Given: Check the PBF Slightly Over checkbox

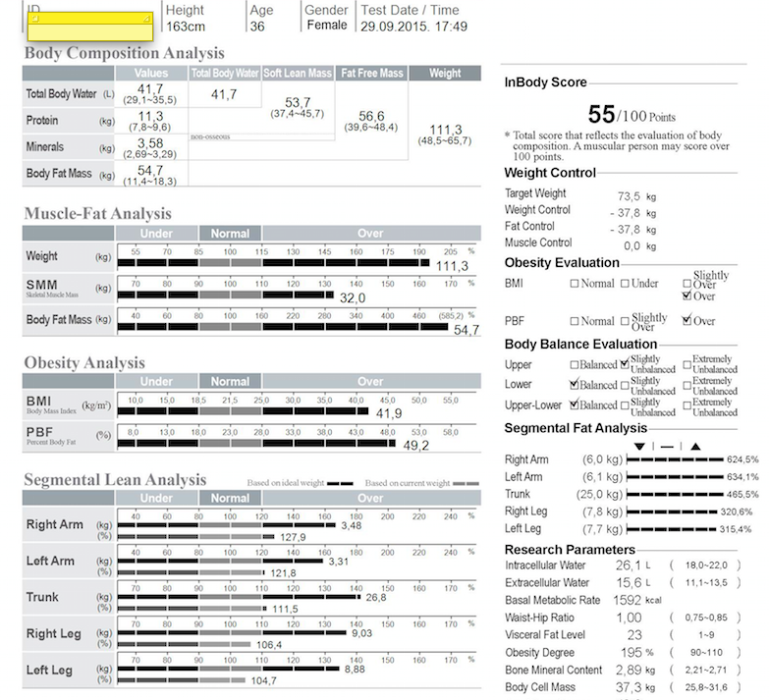Looking at the screenshot, I should (x=625, y=321).
